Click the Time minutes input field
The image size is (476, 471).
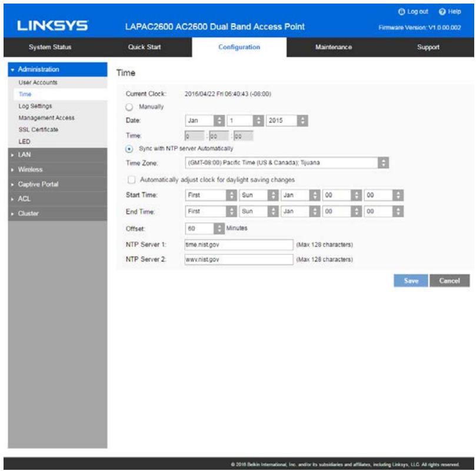(219, 137)
